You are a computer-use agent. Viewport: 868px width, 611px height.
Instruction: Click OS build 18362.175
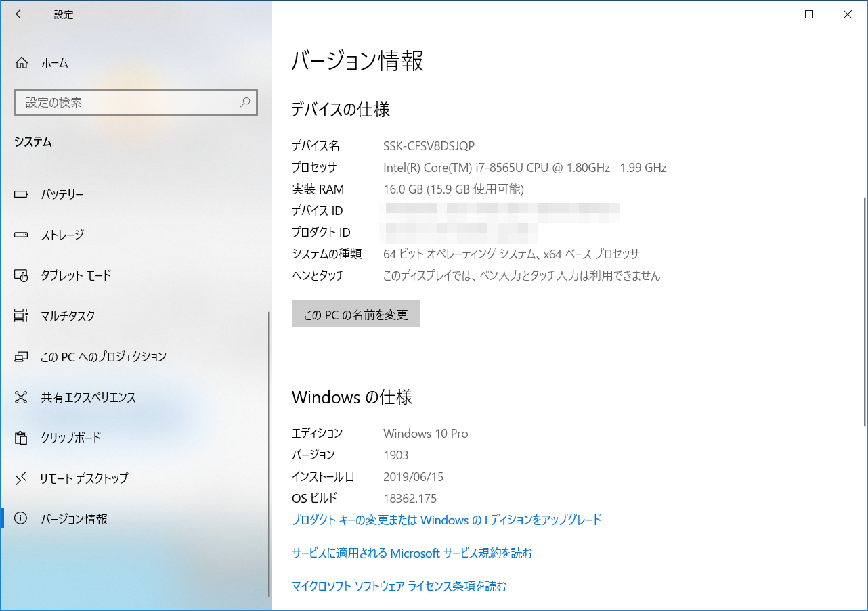410,499
